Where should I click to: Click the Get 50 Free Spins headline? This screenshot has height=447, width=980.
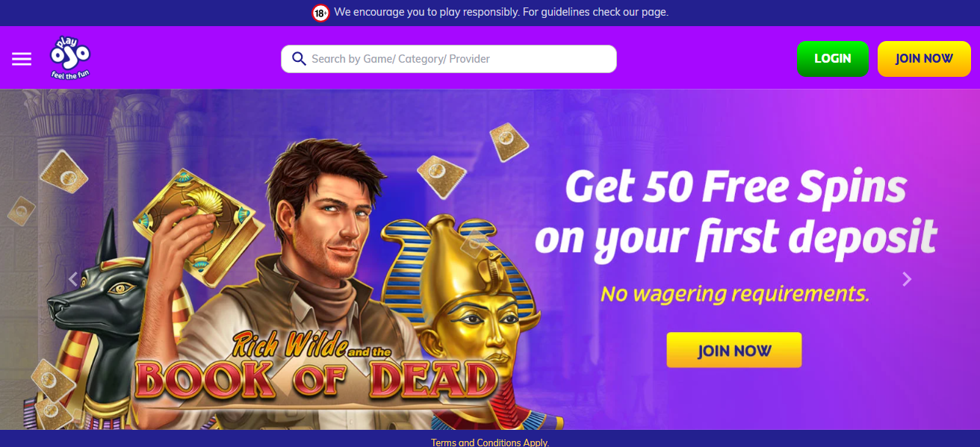pyautogui.click(x=736, y=187)
